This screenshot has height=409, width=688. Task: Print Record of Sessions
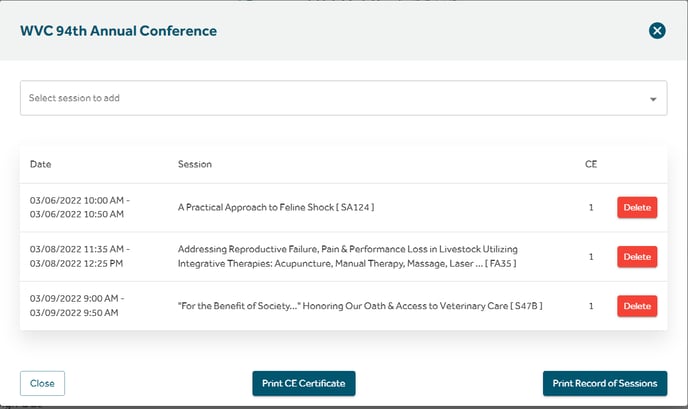605,383
